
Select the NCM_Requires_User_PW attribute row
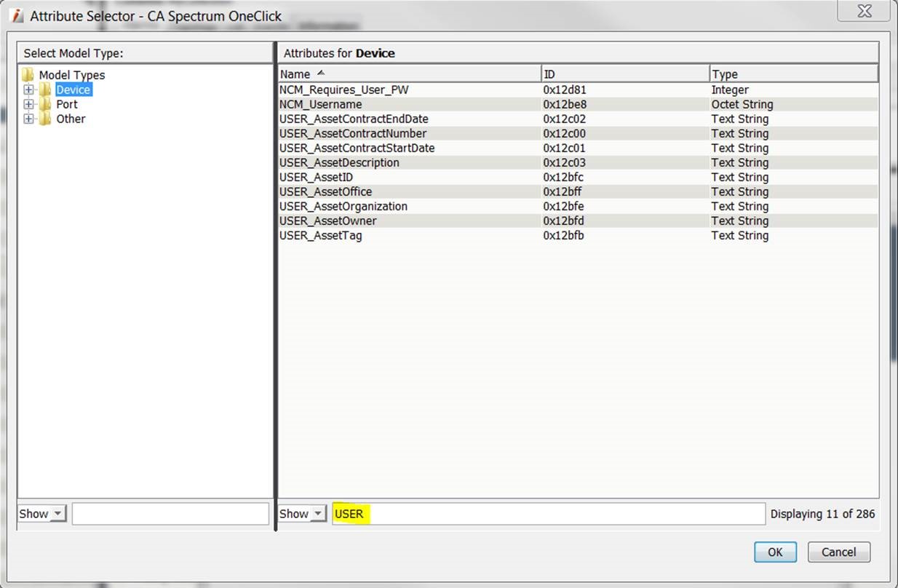pyautogui.click(x=578, y=90)
